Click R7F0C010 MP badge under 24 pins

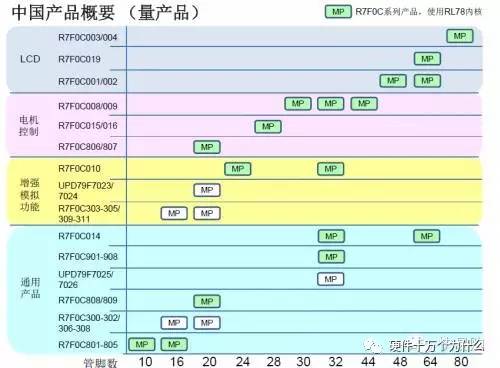click(x=238, y=169)
